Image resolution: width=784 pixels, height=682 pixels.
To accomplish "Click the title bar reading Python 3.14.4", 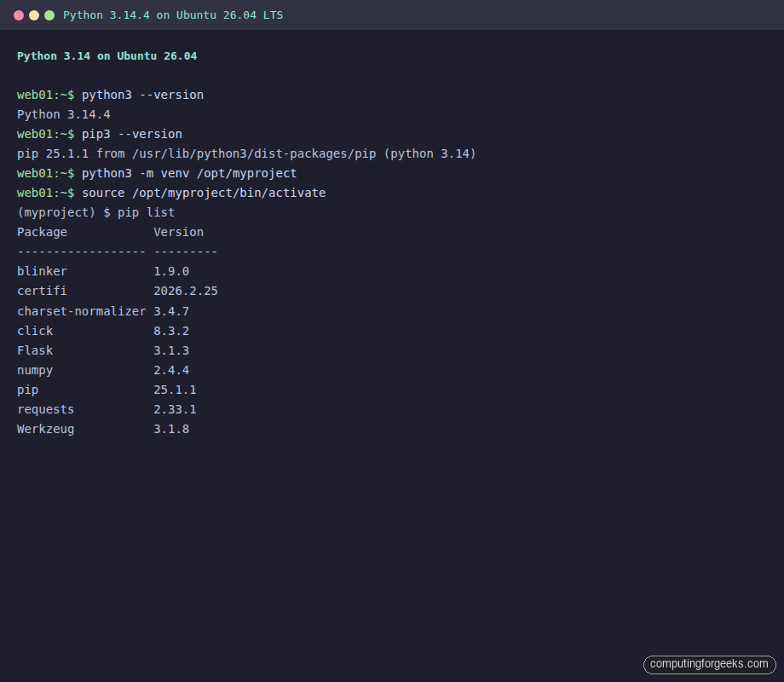I will [x=170, y=14].
